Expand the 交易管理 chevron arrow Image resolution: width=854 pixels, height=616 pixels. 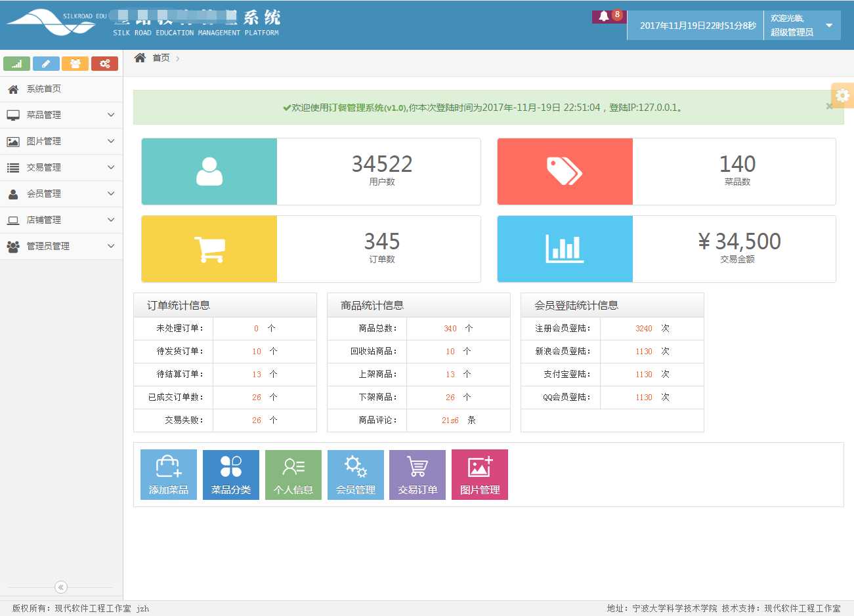coord(111,167)
